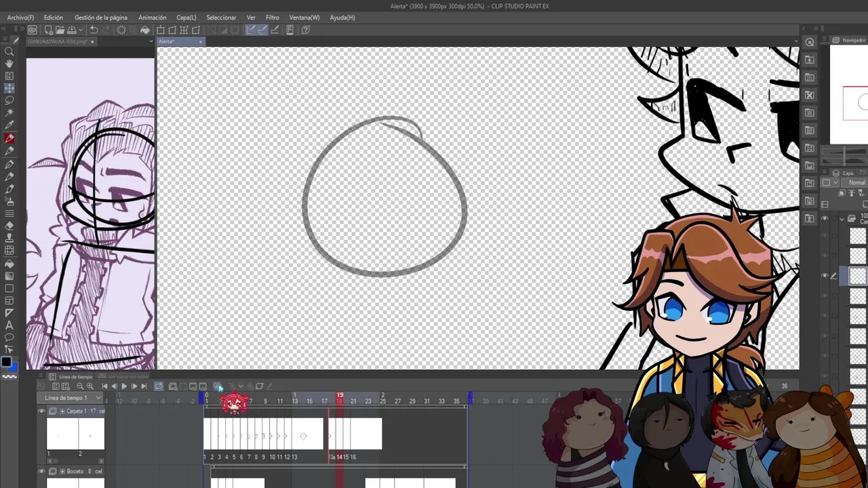
Task: Select the Hand move tool
Action: click(x=9, y=64)
